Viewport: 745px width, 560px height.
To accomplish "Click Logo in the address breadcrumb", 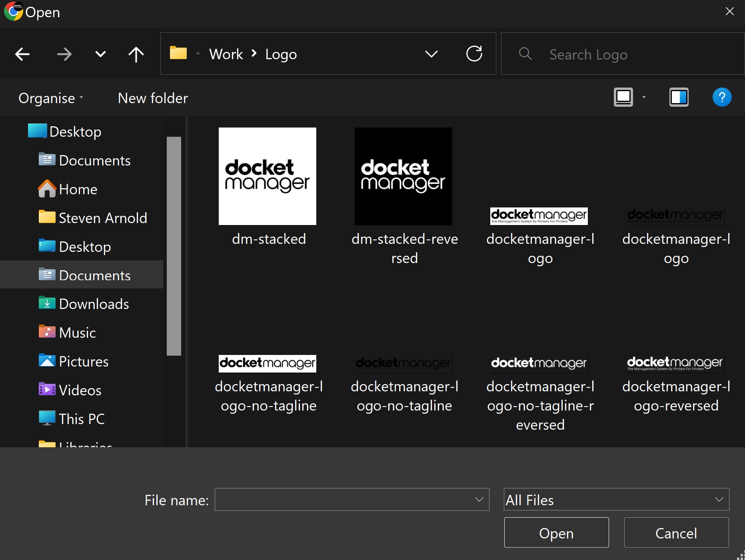I will [x=281, y=54].
